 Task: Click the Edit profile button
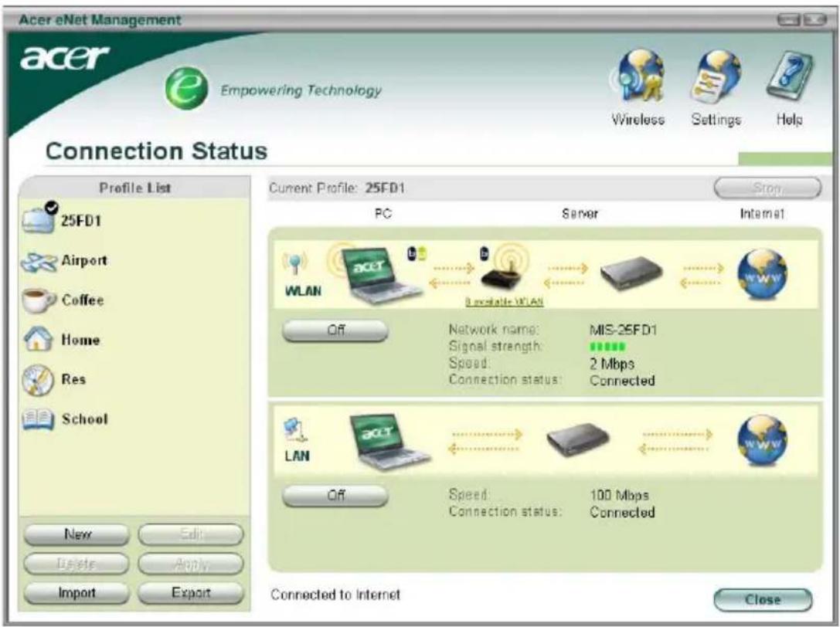point(191,534)
